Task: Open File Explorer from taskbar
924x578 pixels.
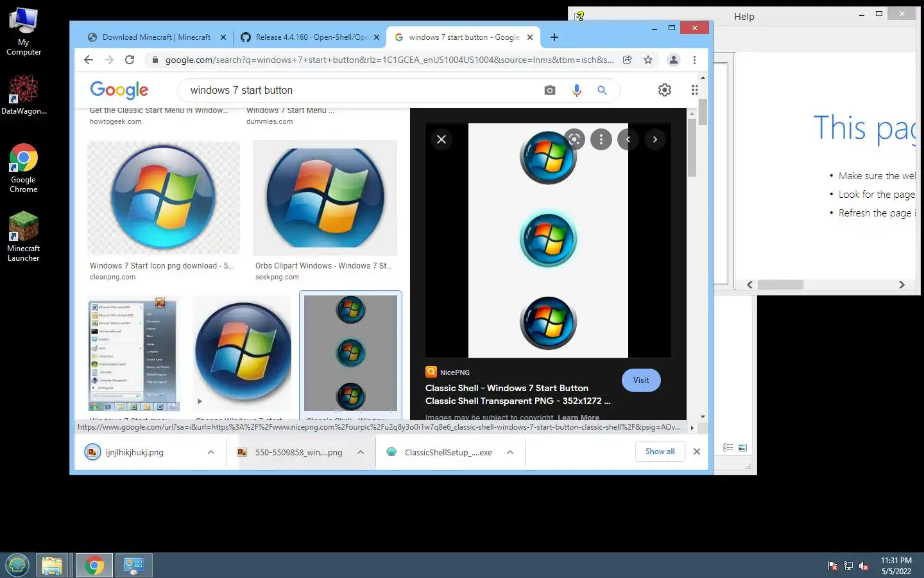Action: [x=52, y=565]
